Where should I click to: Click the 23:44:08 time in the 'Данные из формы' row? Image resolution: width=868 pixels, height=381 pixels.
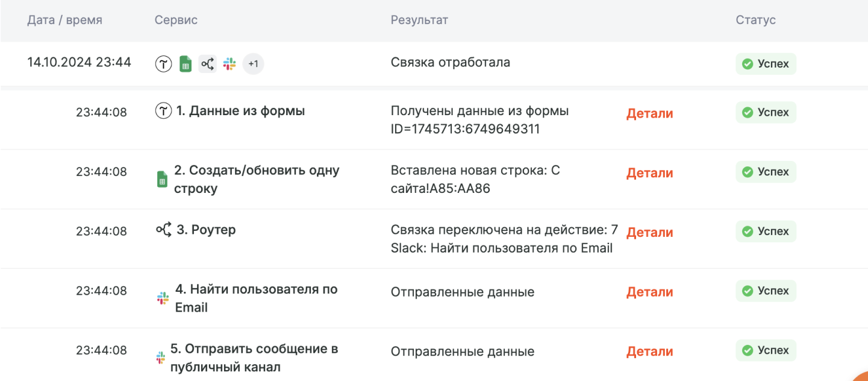[x=101, y=112]
